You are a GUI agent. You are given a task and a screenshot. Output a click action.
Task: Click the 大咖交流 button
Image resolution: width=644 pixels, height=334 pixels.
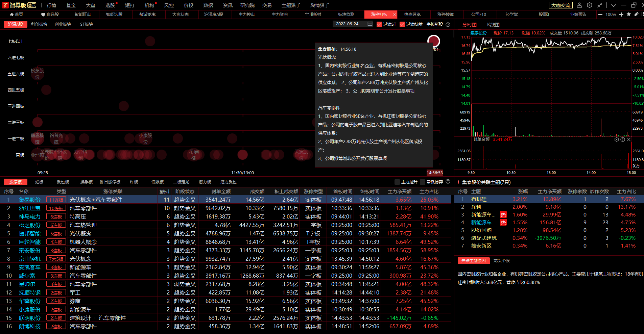point(561,5)
